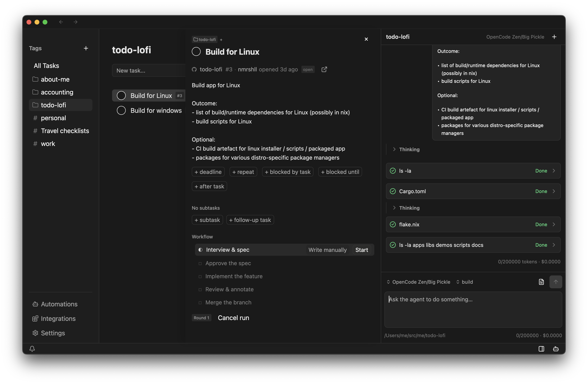Add a deadline to the task

(208, 172)
